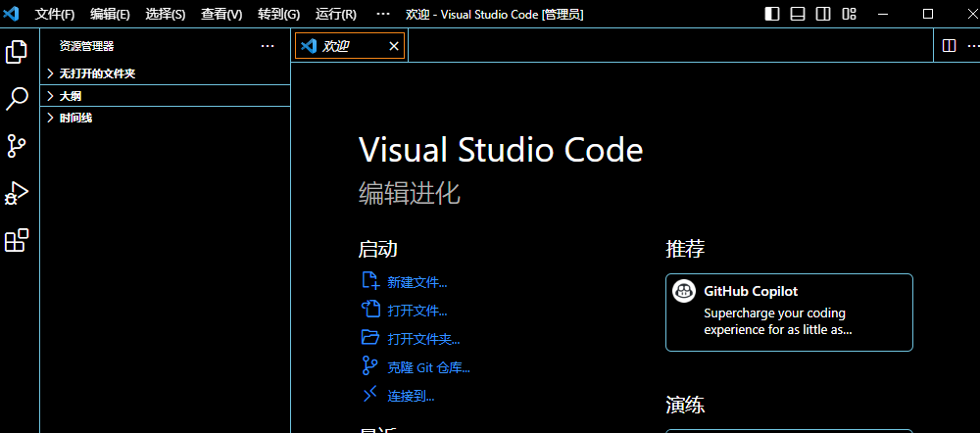Click the new file icon beside 新建文件
Screen dimensions: 980x433
[370, 280]
